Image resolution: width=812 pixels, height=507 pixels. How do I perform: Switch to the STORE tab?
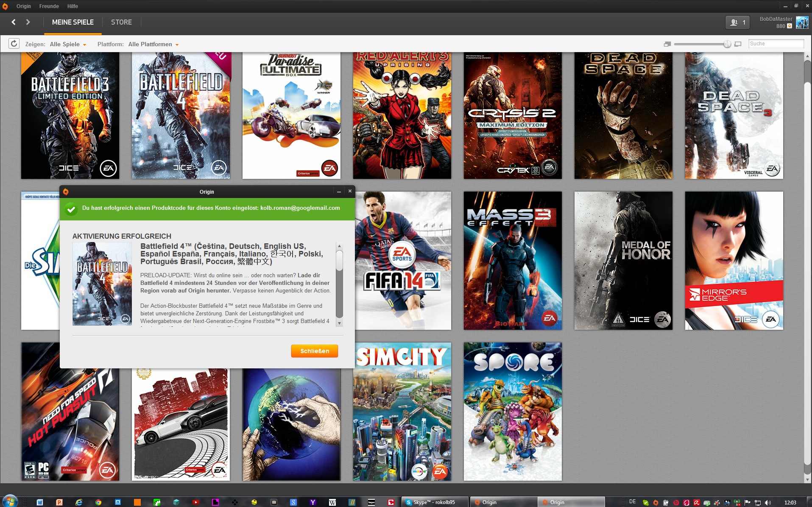(121, 22)
